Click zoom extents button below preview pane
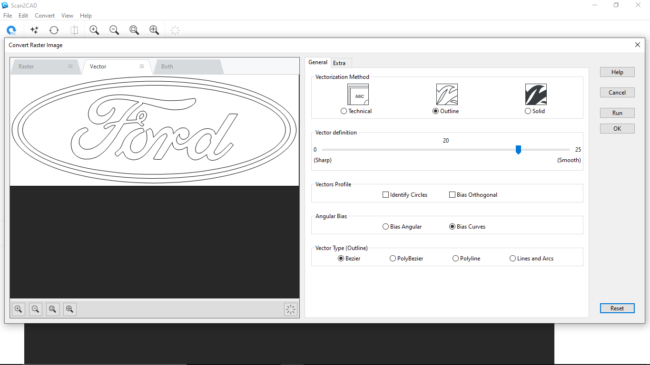650x365 pixels. point(70,309)
